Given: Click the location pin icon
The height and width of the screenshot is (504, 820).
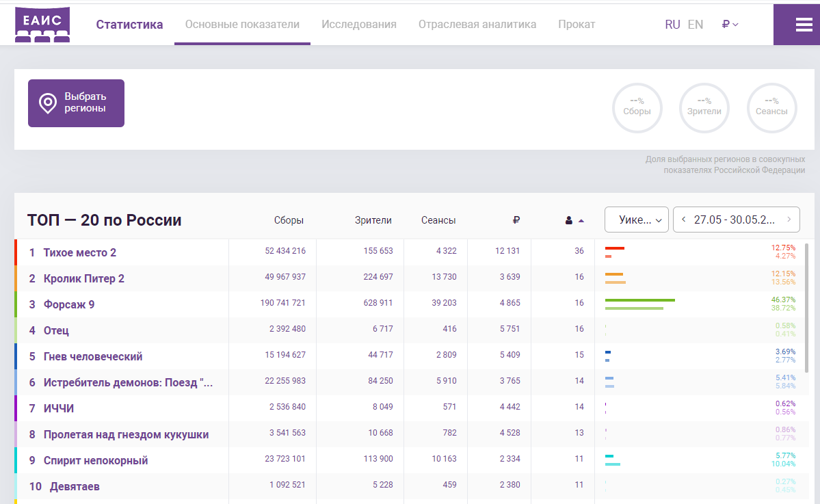Looking at the screenshot, I should pos(48,103).
